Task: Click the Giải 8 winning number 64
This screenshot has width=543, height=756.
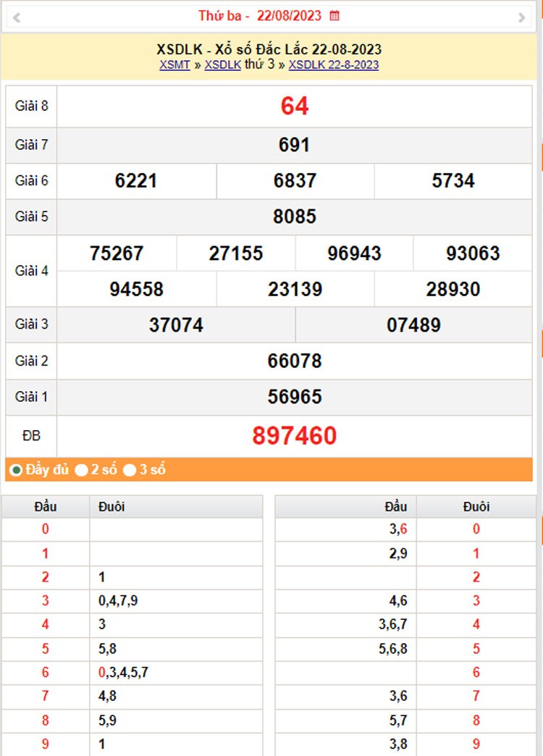Action: (295, 106)
